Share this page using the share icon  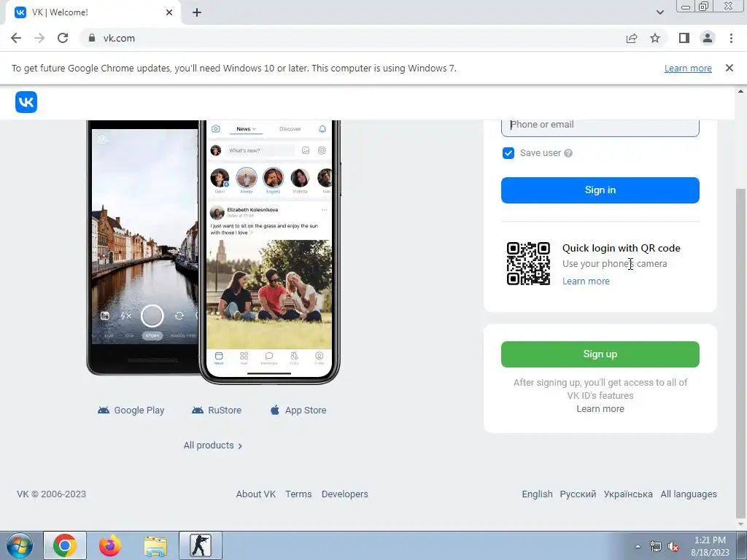(632, 38)
